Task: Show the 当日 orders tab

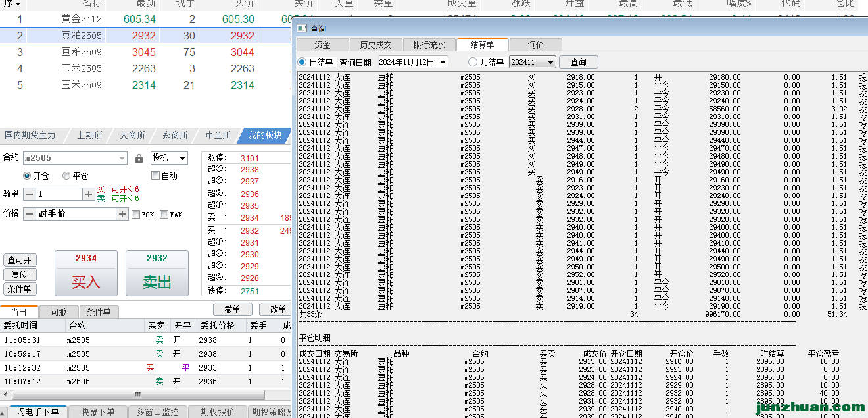Action: [x=19, y=312]
